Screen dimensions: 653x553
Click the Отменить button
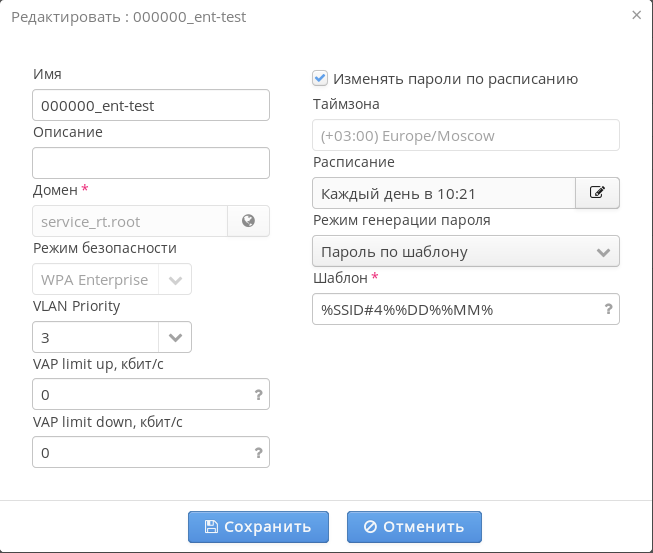[x=414, y=527]
